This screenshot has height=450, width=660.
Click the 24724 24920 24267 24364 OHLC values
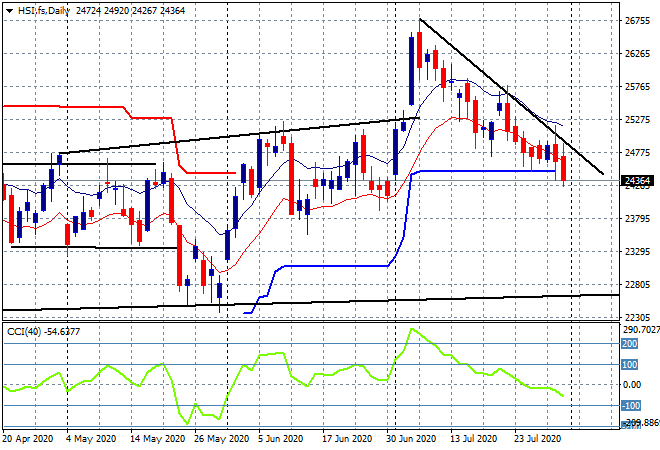coord(130,11)
